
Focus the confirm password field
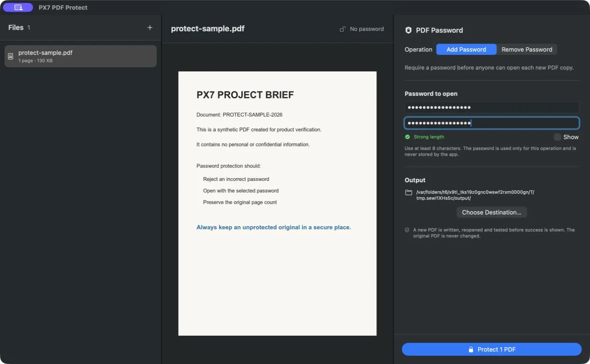pos(491,123)
